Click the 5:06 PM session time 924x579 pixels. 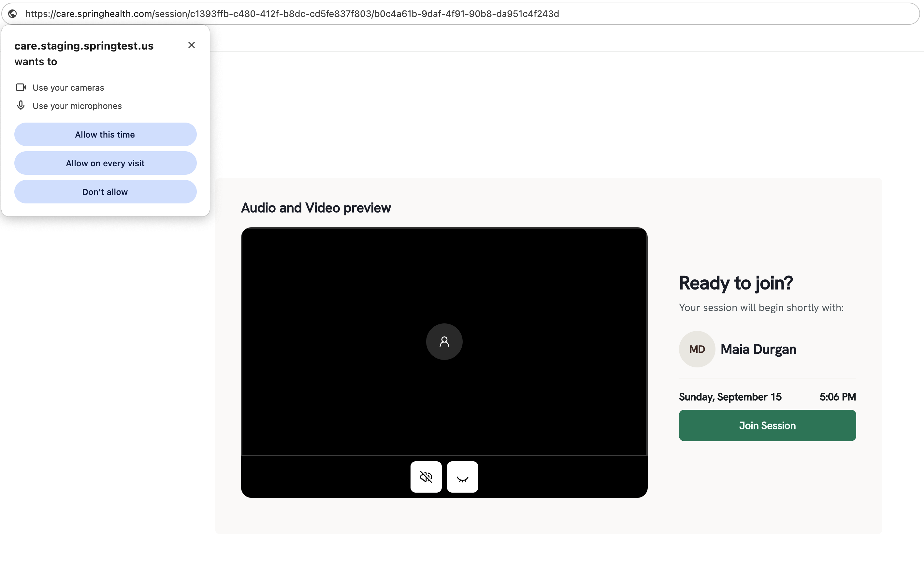(838, 397)
